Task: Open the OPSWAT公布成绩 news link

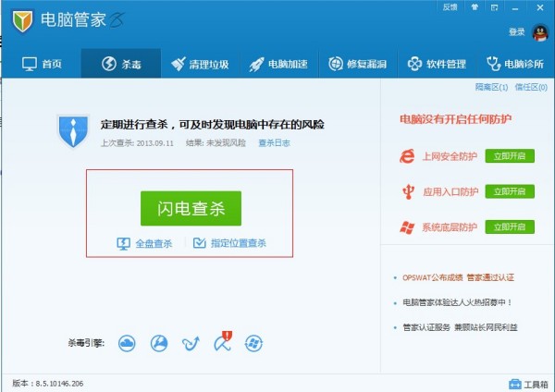Action: (458, 277)
